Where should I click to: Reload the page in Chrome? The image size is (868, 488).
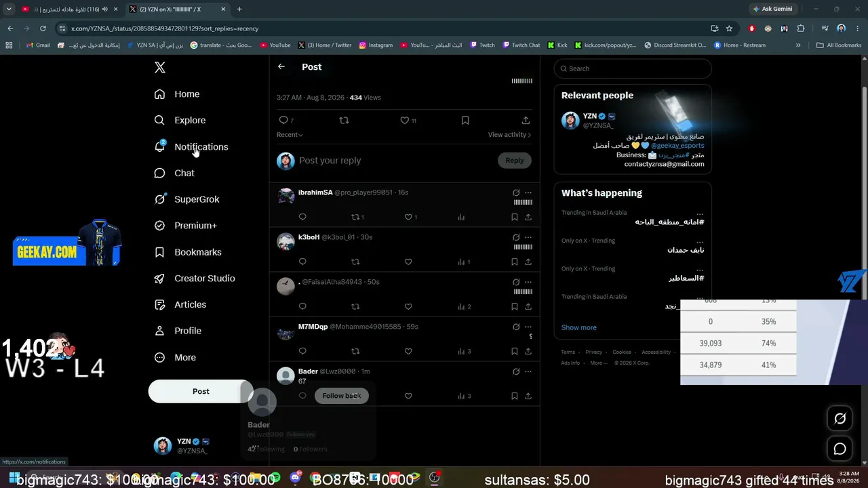tap(43, 28)
